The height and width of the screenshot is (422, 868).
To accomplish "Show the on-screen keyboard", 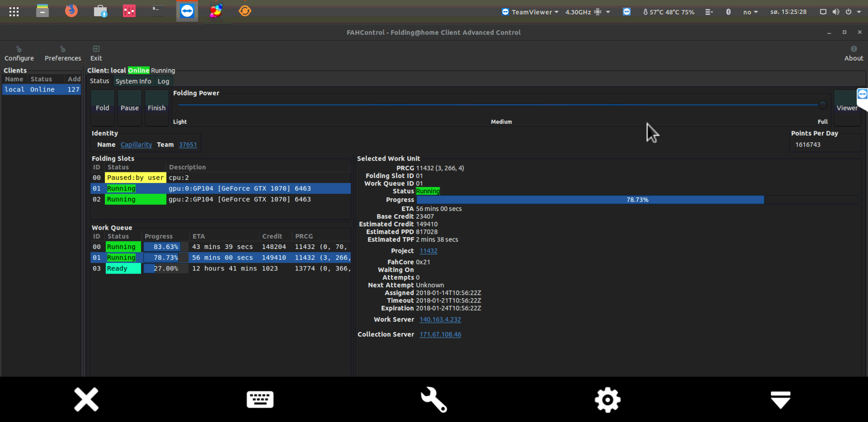I will (260, 399).
